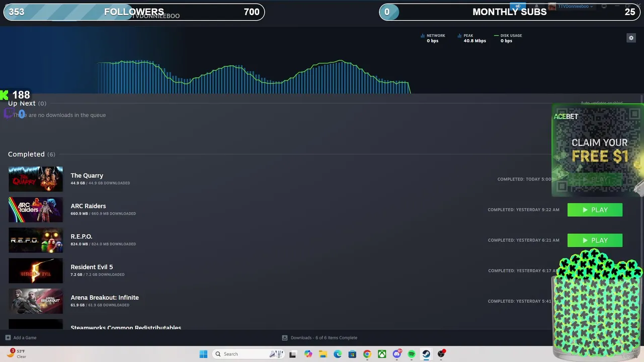Open Downloads status at bottom bar
The width and height of the screenshot is (644, 362).
click(x=319, y=338)
